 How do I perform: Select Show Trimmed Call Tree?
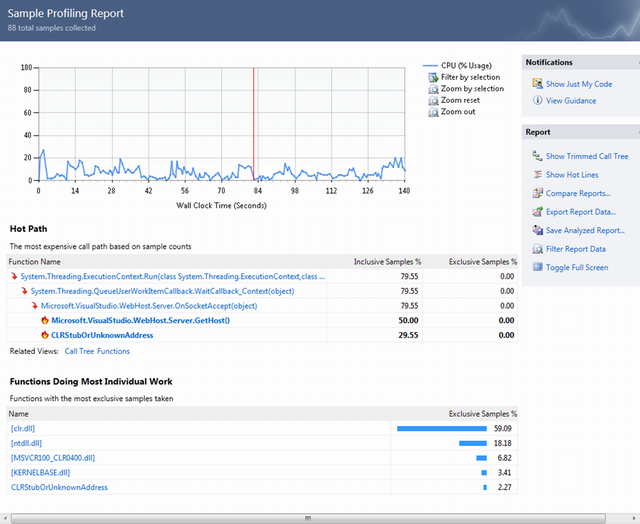coord(587,156)
